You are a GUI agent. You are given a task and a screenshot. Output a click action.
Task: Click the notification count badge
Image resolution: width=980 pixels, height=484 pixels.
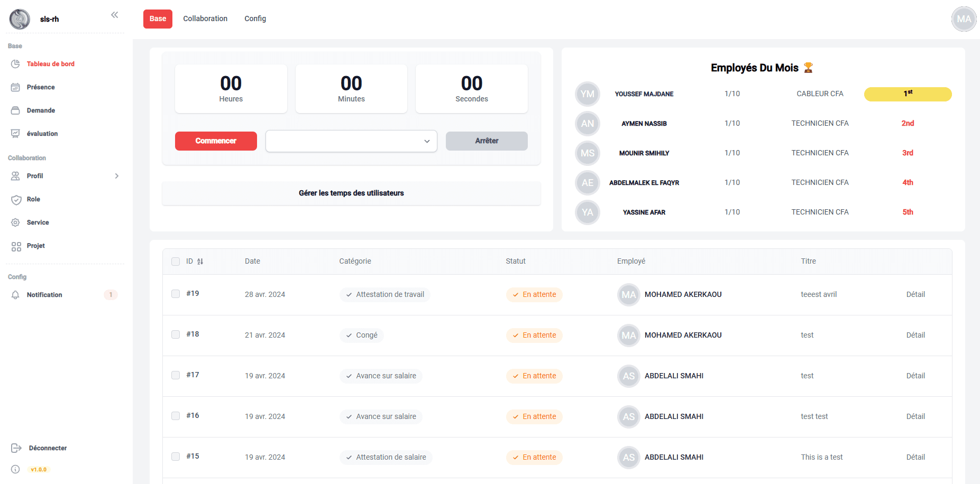[111, 295]
